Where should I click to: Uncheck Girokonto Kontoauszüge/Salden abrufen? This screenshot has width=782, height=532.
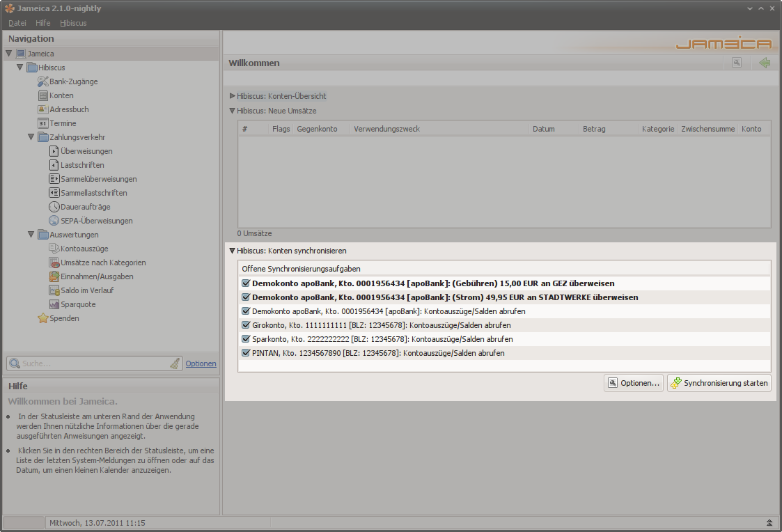[245, 325]
